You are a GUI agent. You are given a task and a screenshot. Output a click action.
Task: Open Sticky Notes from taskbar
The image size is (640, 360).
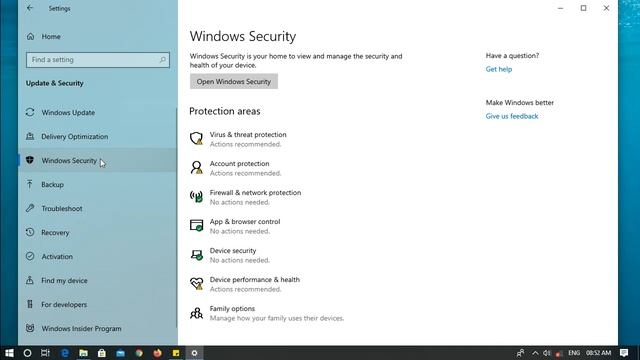(x=176, y=353)
